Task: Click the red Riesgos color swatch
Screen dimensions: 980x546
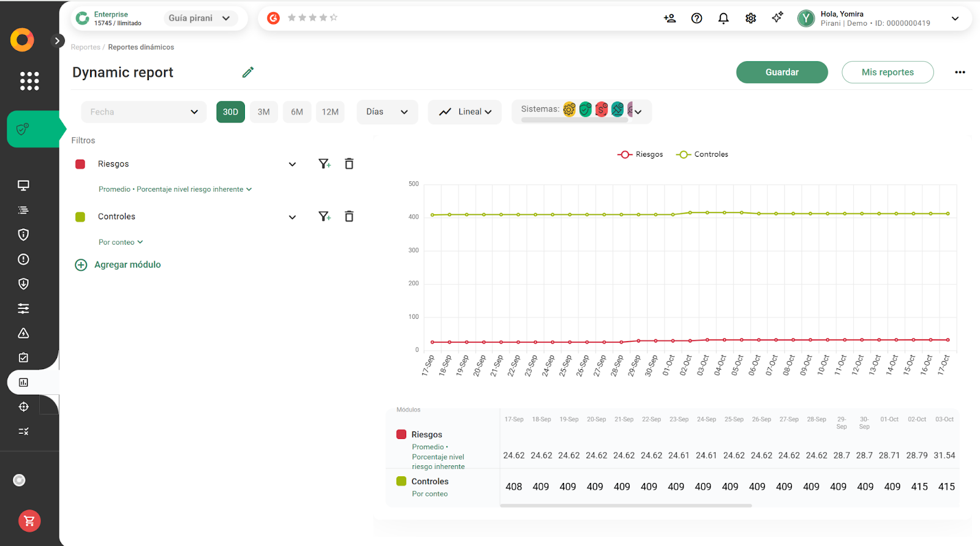Action: pyautogui.click(x=80, y=164)
